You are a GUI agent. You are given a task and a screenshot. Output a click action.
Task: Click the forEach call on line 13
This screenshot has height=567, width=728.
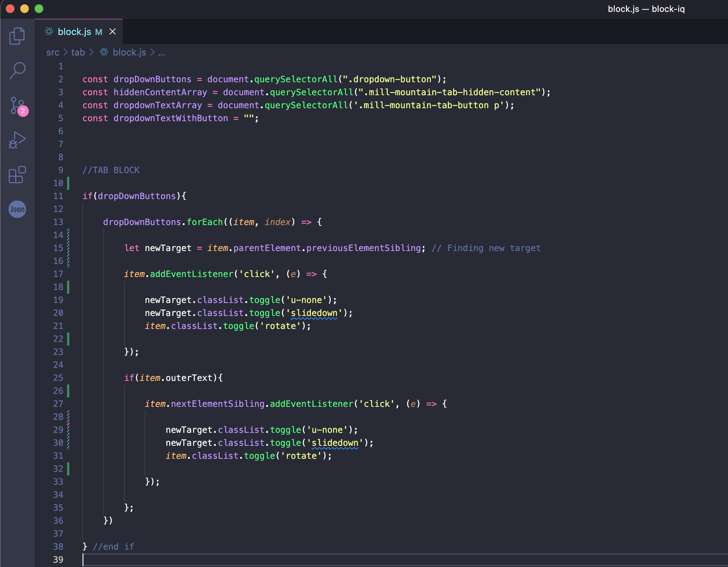tap(205, 222)
